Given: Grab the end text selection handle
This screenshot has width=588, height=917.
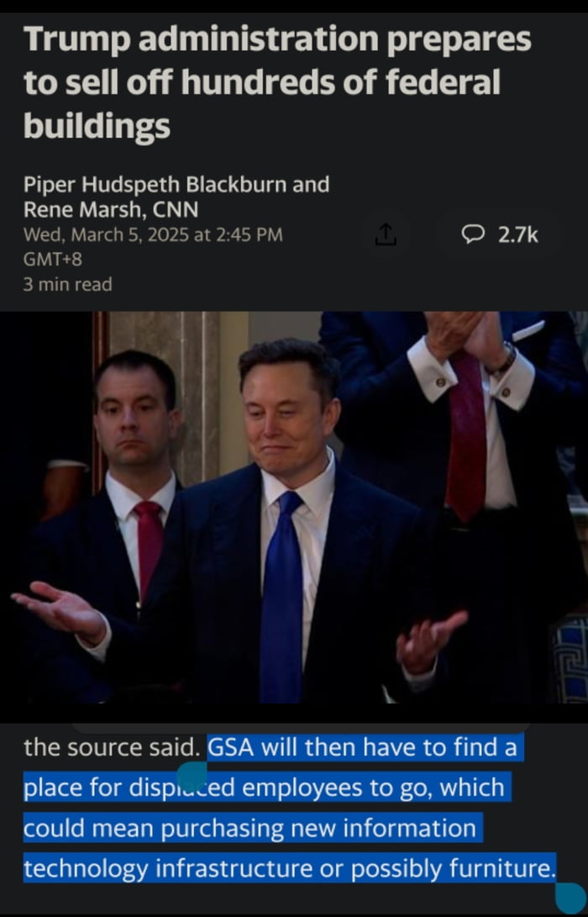Looking at the screenshot, I should pyautogui.click(x=570, y=898).
